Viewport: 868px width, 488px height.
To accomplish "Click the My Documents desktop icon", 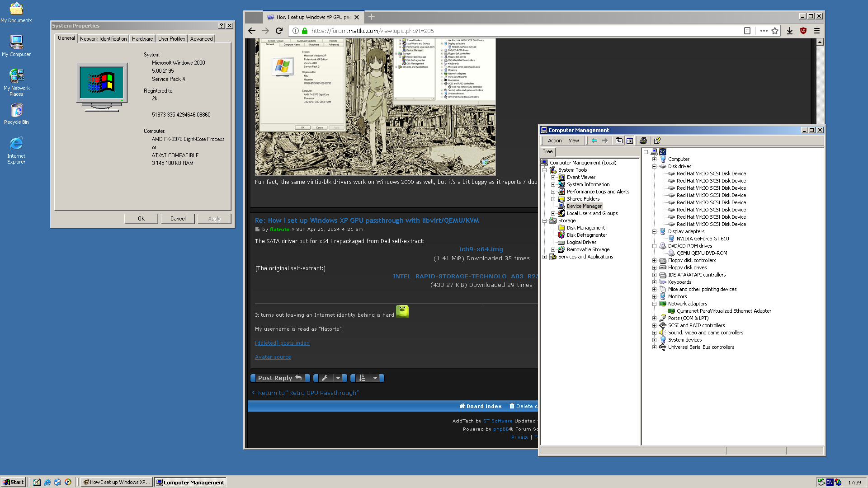I will pyautogui.click(x=16, y=12).
